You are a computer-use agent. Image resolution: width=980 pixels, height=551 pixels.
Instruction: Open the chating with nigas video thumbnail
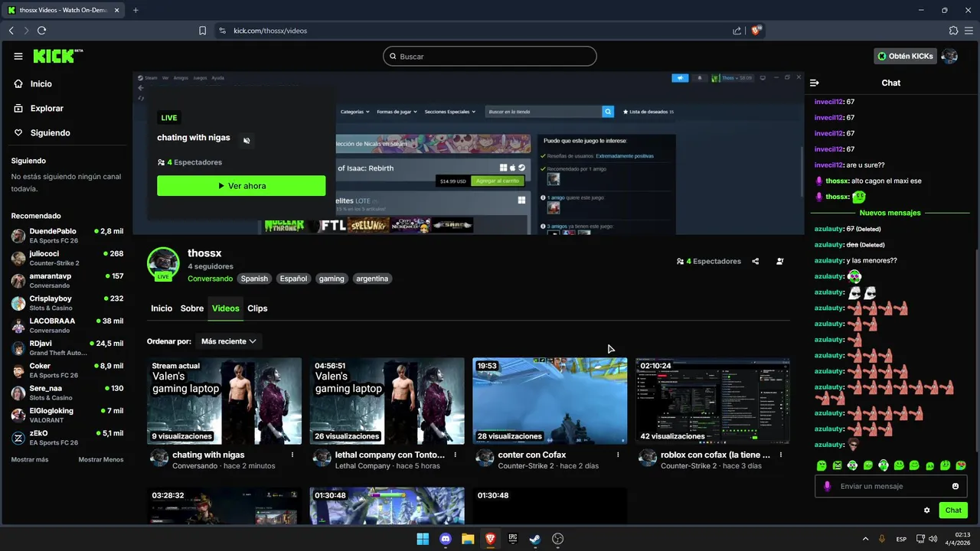point(224,401)
